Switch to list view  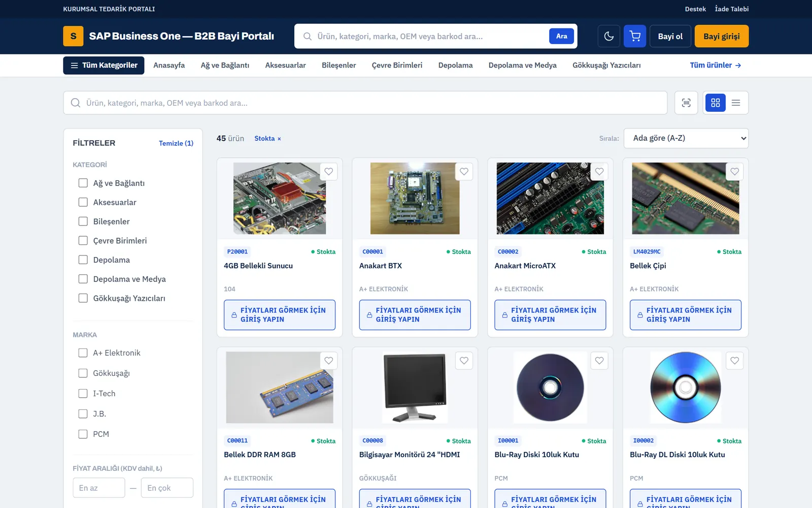[736, 103]
